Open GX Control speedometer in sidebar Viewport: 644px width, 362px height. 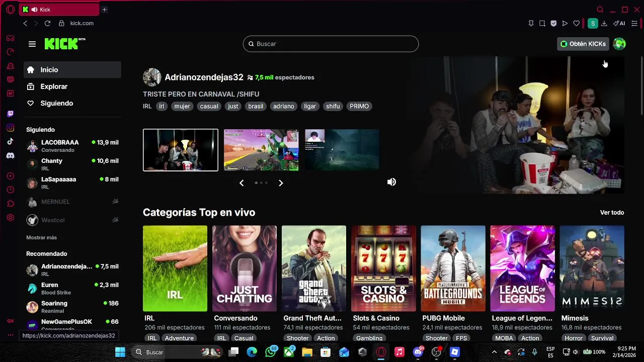pyautogui.click(x=10, y=52)
